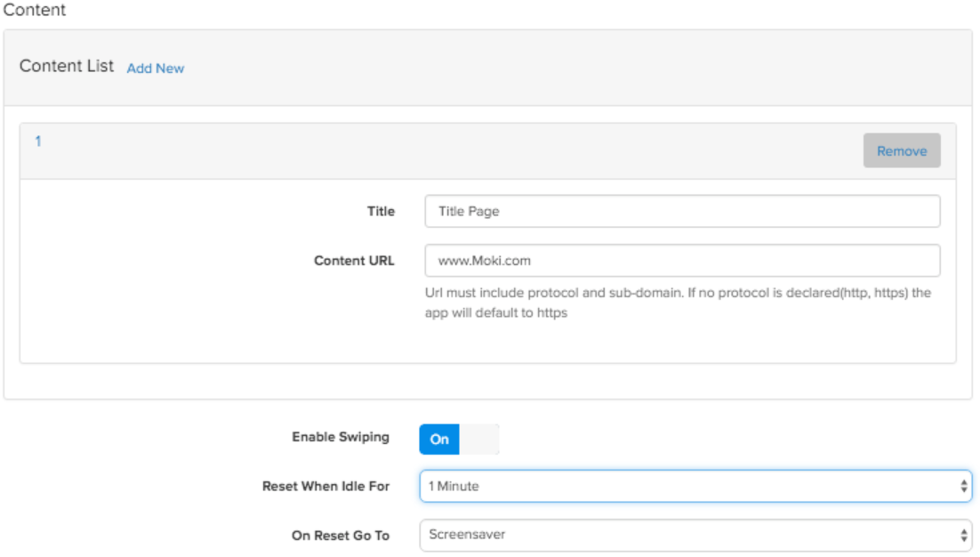Screen dimensions: 980x557
Task: Remove content item 1
Action: (902, 151)
